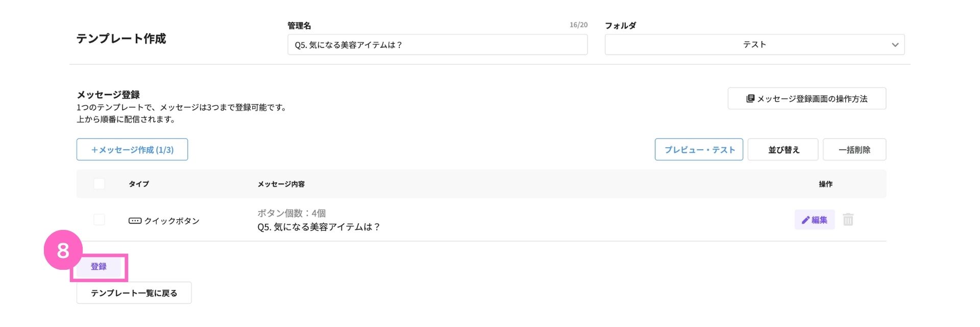Image resolution: width=980 pixels, height=327 pixels.
Task: Click the メッセージ内容 column header
Action: click(x=281, y=184)
